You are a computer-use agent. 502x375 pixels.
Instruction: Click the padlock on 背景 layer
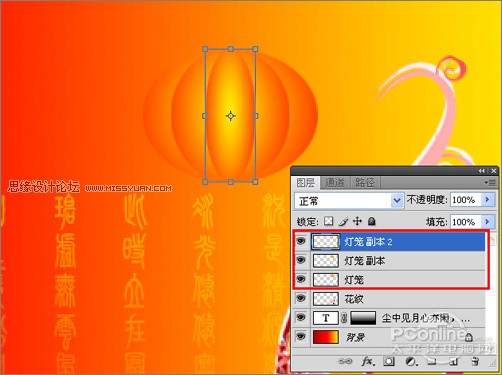pos(468,337)
